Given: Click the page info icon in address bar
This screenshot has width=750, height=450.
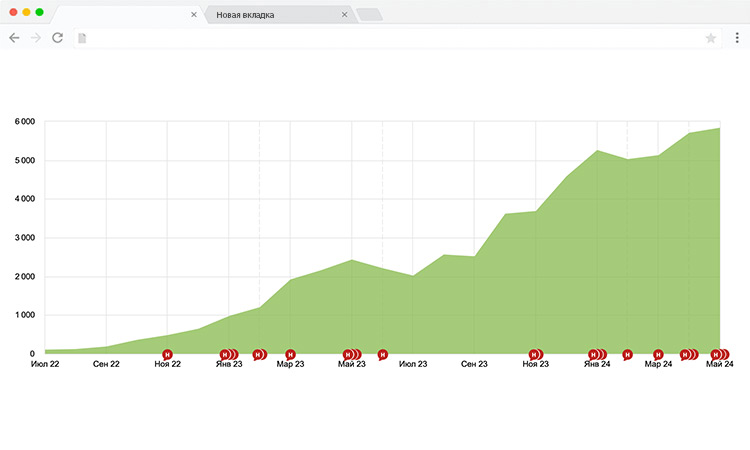Looking at the screenshot, I should pyautogui.click(x=82, y=38).
